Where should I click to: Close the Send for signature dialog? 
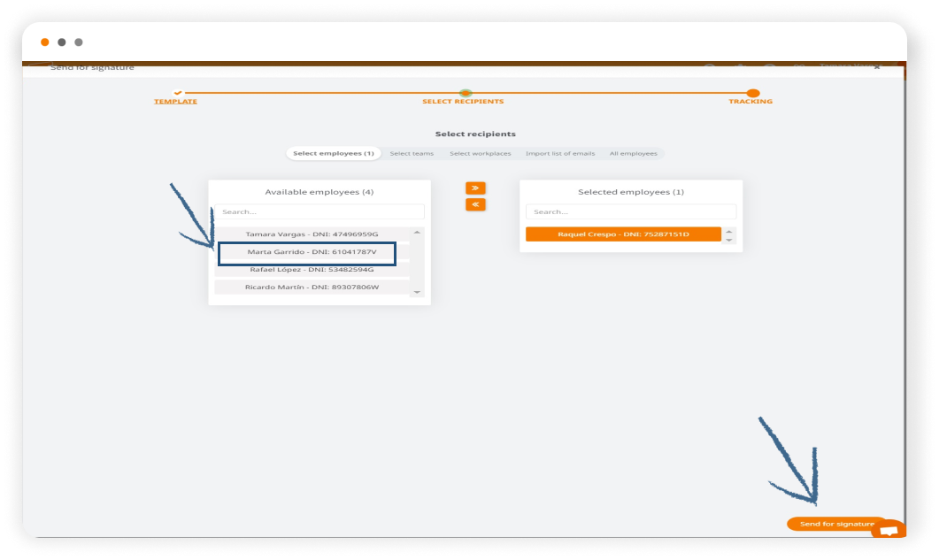pos(876,67)
